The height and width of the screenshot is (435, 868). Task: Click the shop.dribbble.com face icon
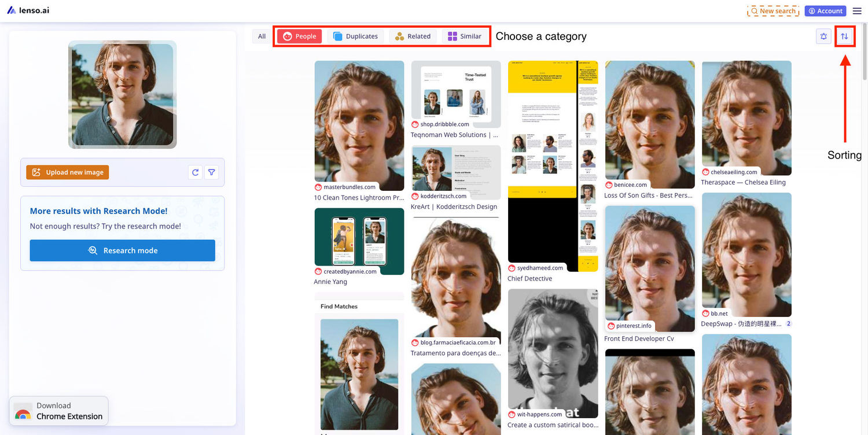click(x=415, y=124)
